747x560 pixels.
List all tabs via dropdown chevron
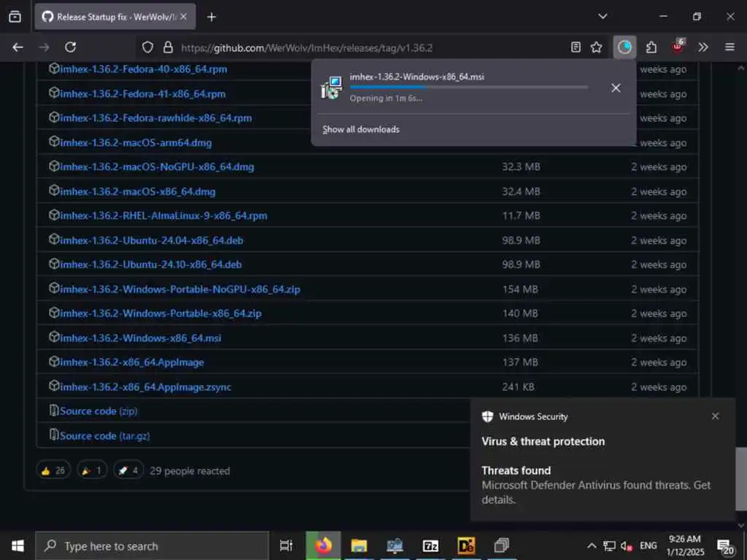tap(603, 17)
